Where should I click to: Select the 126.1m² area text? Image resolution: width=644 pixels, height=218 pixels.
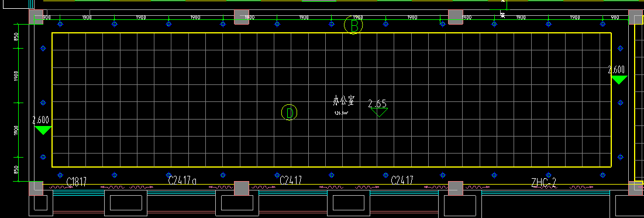tap(341, 113)
